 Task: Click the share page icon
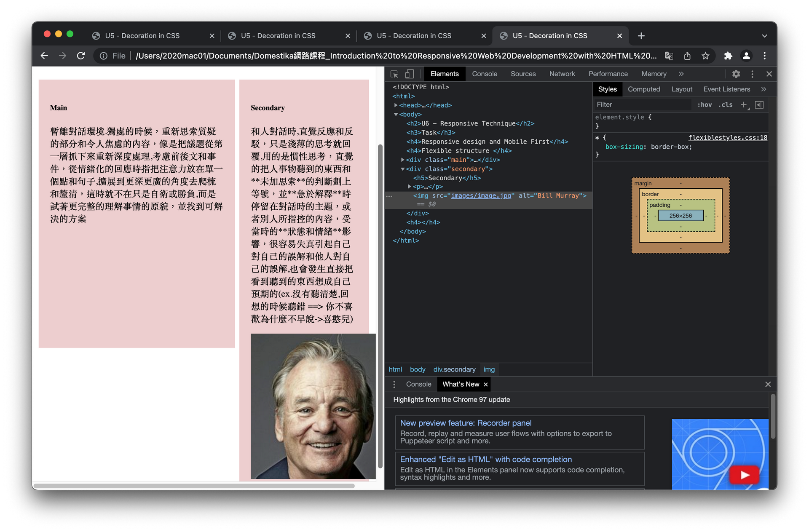click(x=687, y=56)
